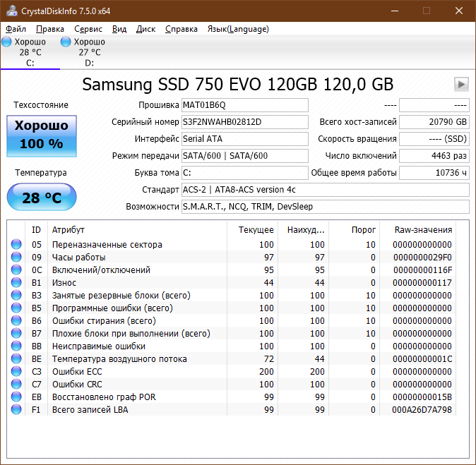This screenshot has width=476, height=465.
Task: Select Программные ошибки (всего) attribute name
Action: coord(112,308)
